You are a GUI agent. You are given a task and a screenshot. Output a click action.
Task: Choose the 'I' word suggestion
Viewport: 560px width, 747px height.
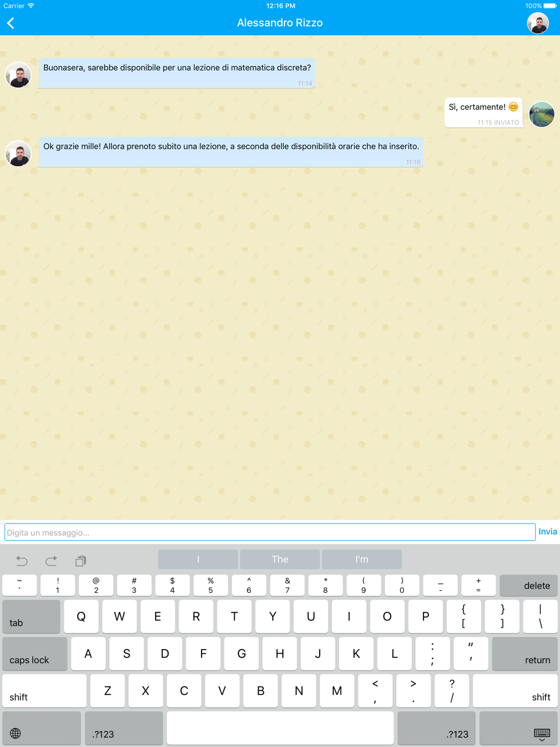point(198,559)
